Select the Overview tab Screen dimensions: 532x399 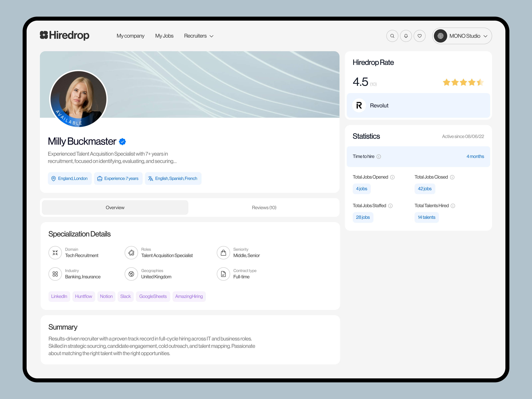click(115, 207)
